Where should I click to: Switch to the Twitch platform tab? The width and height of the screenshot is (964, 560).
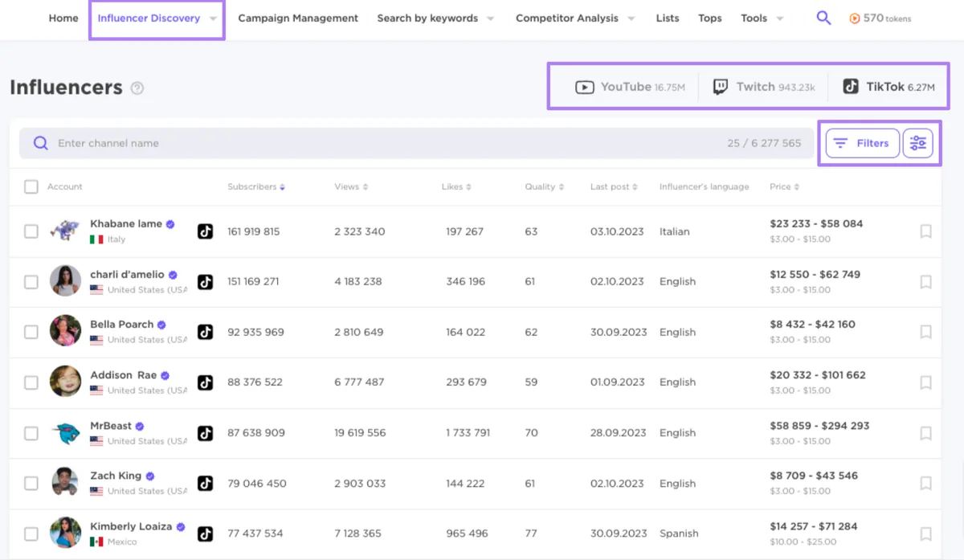(x=764, y=87)
